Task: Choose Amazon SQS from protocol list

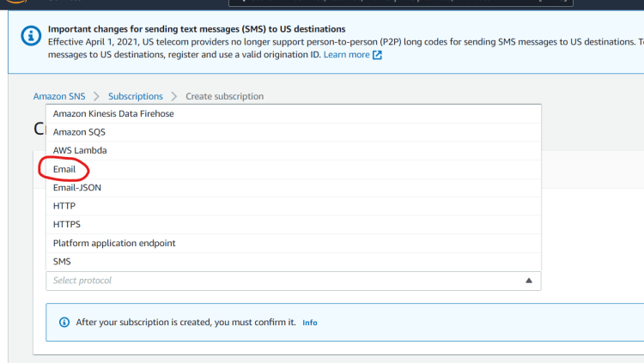Action: click(294, 132)
